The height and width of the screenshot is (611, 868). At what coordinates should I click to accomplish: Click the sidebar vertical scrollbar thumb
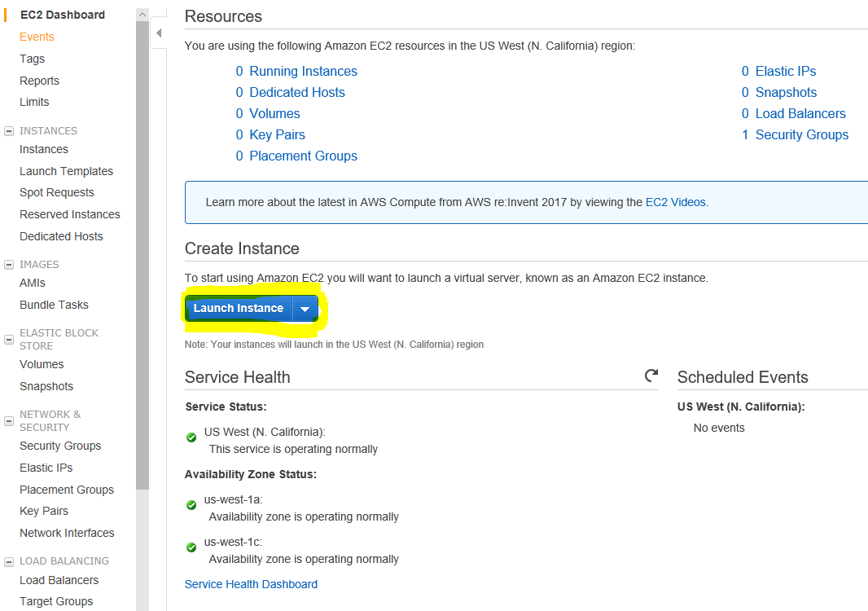click(x=142, y=255)
